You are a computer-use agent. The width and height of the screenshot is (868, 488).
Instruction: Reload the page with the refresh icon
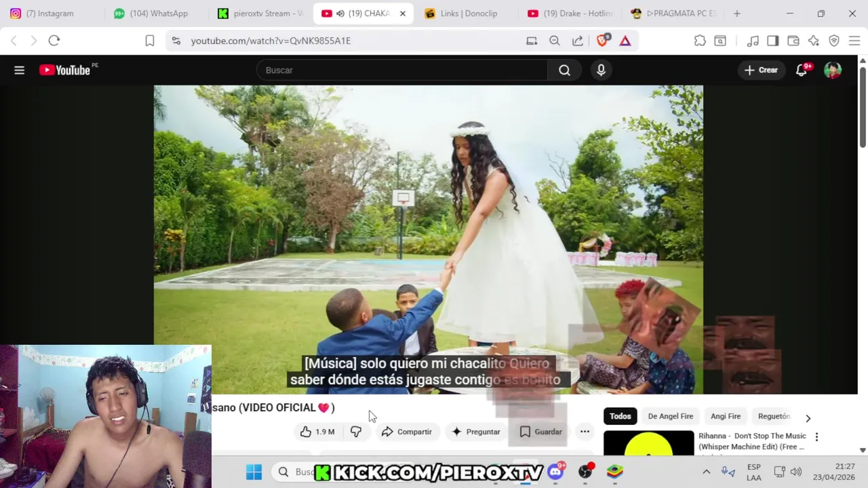54,41
